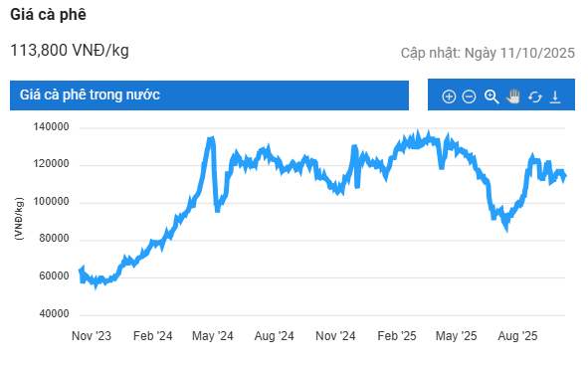Select the magnifier selection zoom tool

[x=491, y=96]
